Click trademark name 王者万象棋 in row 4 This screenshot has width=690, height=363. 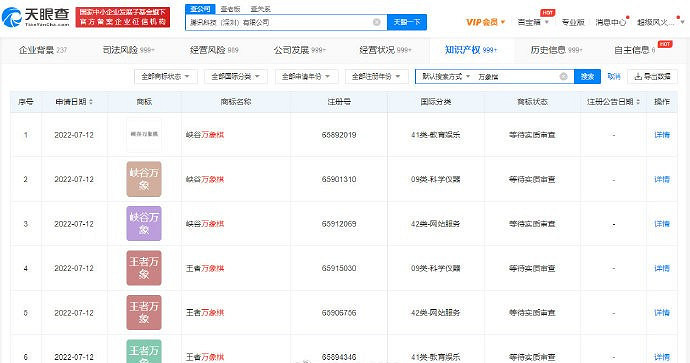[x=205, y=268]
